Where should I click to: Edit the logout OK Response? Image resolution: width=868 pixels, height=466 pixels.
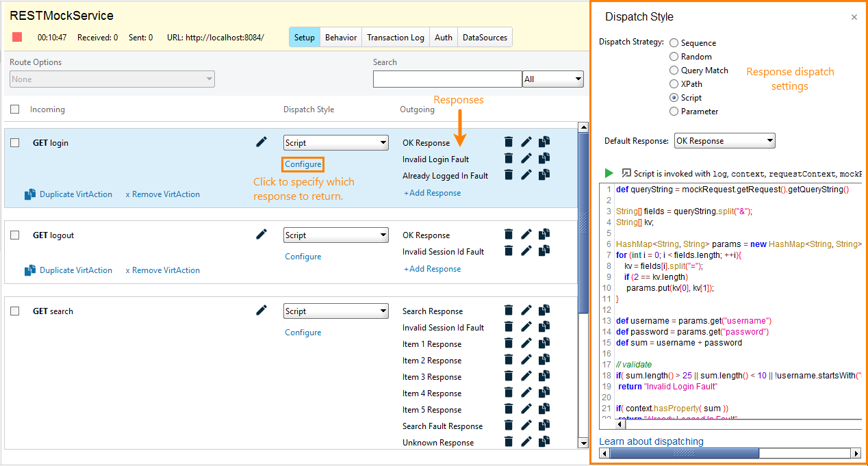coord(526,234)
